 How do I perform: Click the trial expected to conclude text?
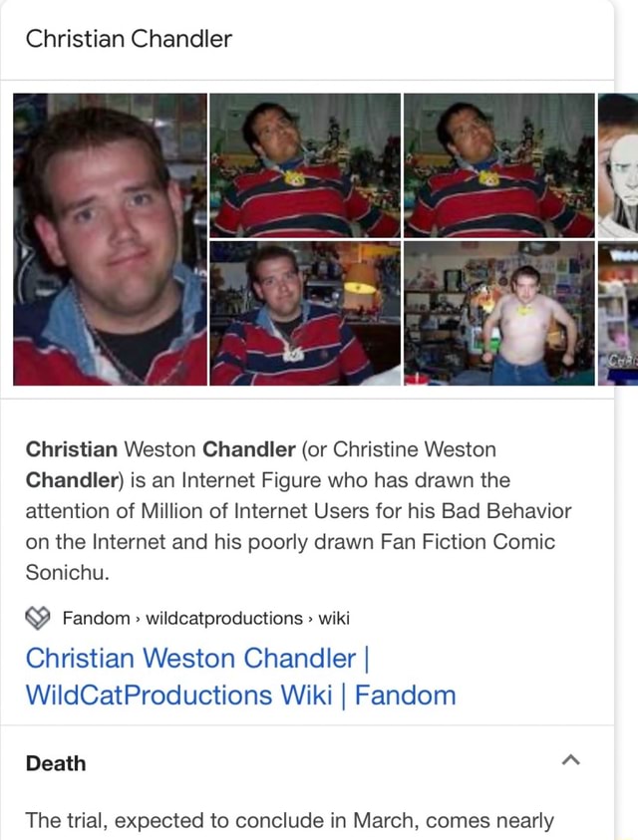pos(289,821)
